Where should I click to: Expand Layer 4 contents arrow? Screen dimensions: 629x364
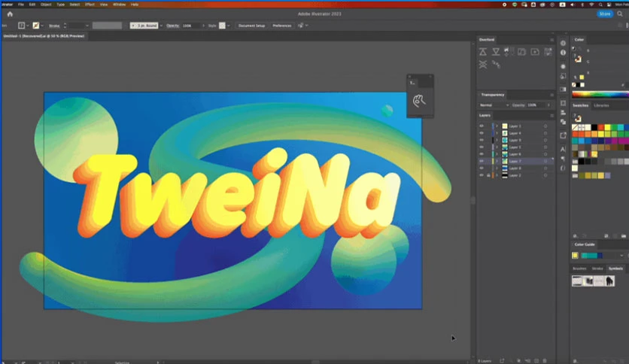pyautogui.click(x=497, y=133)
